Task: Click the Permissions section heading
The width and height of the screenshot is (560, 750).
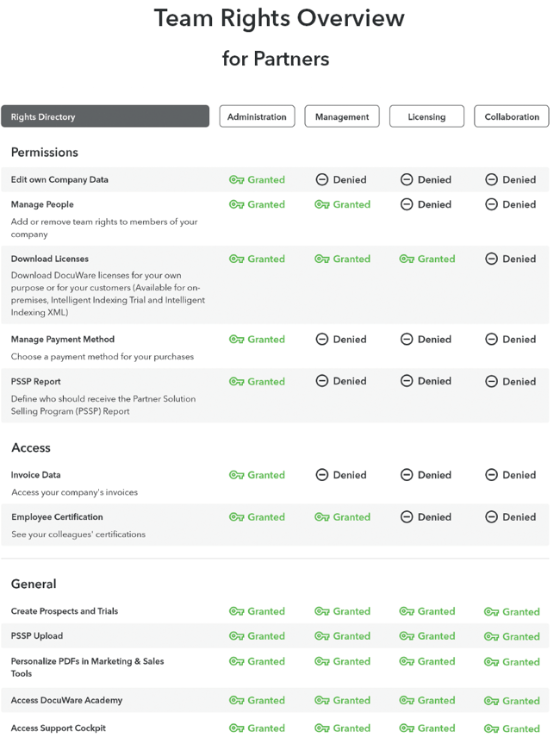Action: (45, 153)
